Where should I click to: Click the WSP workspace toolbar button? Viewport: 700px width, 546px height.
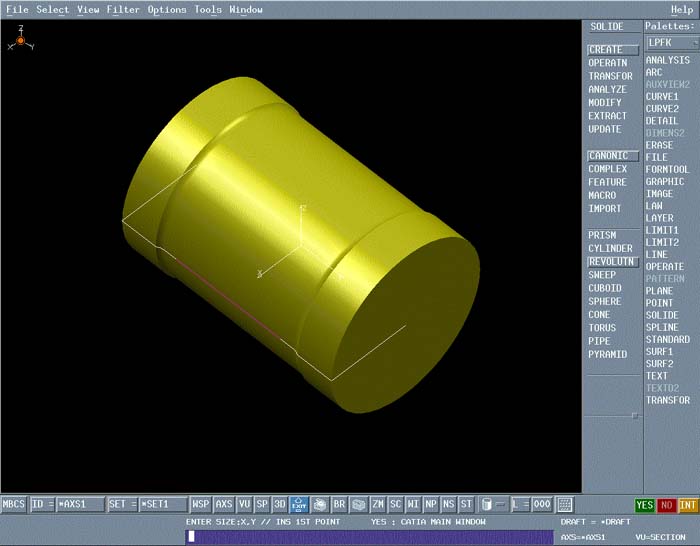click(x=201, y=505)
